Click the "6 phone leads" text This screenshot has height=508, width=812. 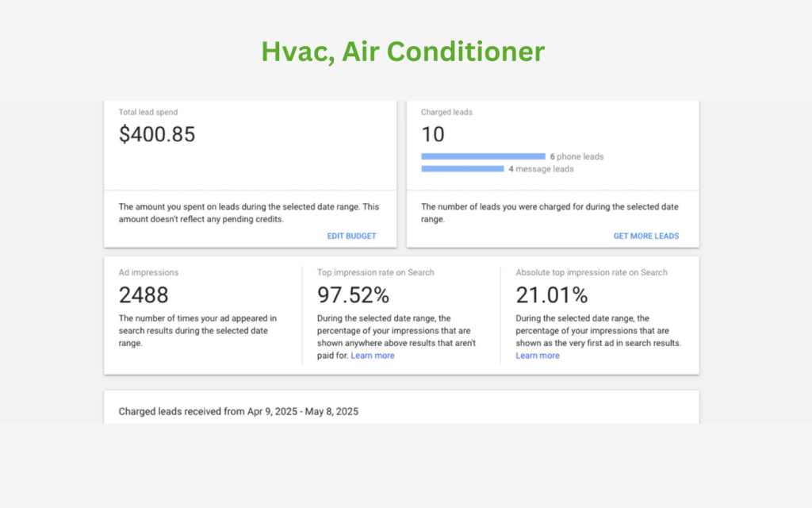[576, 156]
